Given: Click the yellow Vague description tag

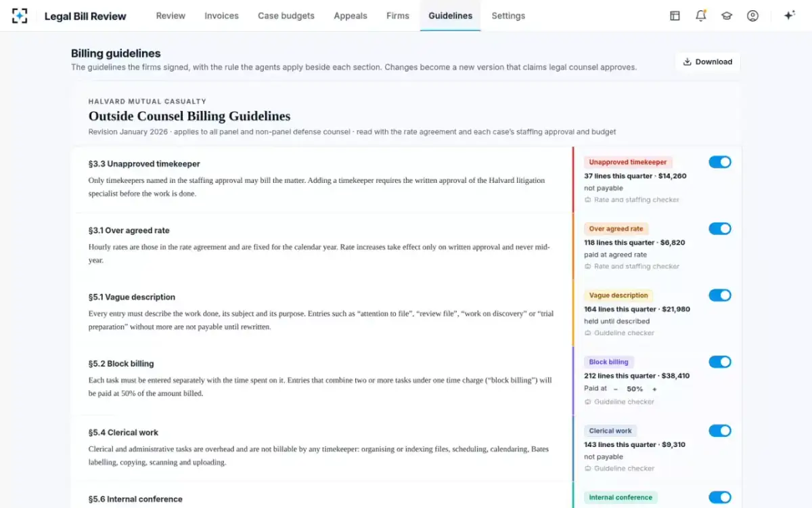Looking at the screenshot, I should coord(618,295).
